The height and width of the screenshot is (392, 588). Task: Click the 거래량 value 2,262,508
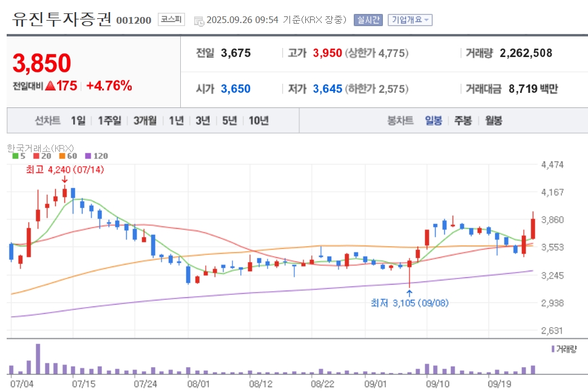point(525,53)
